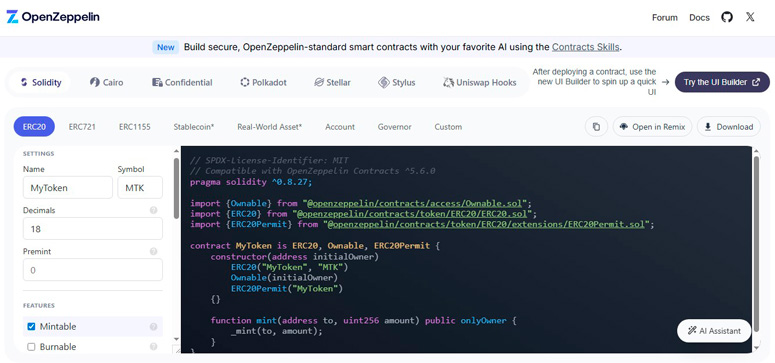Click the SETTINGS section heading
The width and height of the screenshot is (775, 363).
(x=39, y=153)
